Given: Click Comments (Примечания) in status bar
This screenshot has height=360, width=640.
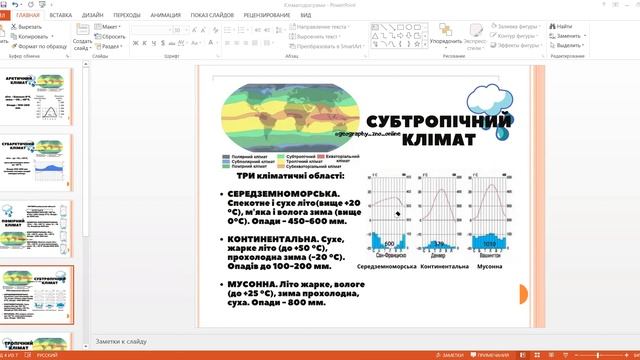Looking at the screenshot, I should 490,355.
